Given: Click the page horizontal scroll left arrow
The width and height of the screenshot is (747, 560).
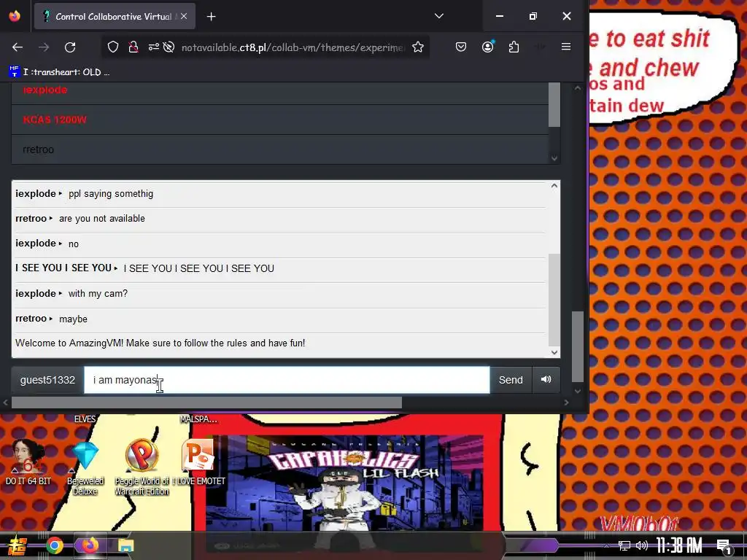Looking at the screenshot, I should tap(5, 402).
